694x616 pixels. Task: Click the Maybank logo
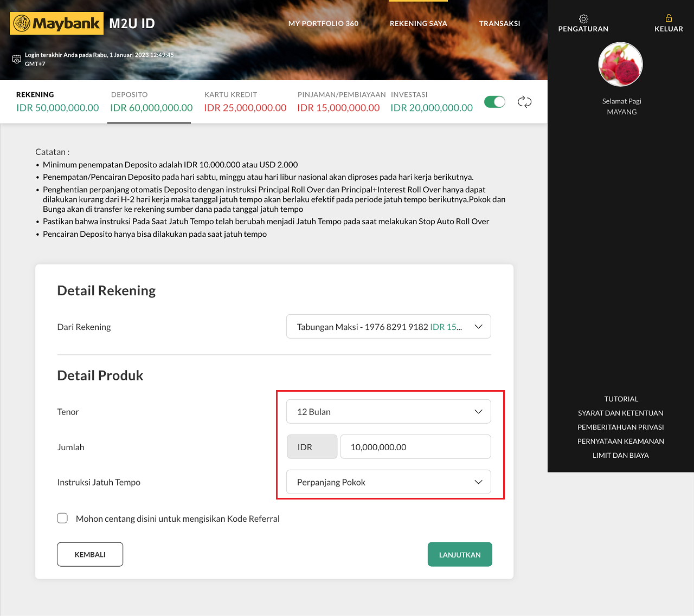tap(56, 23)
